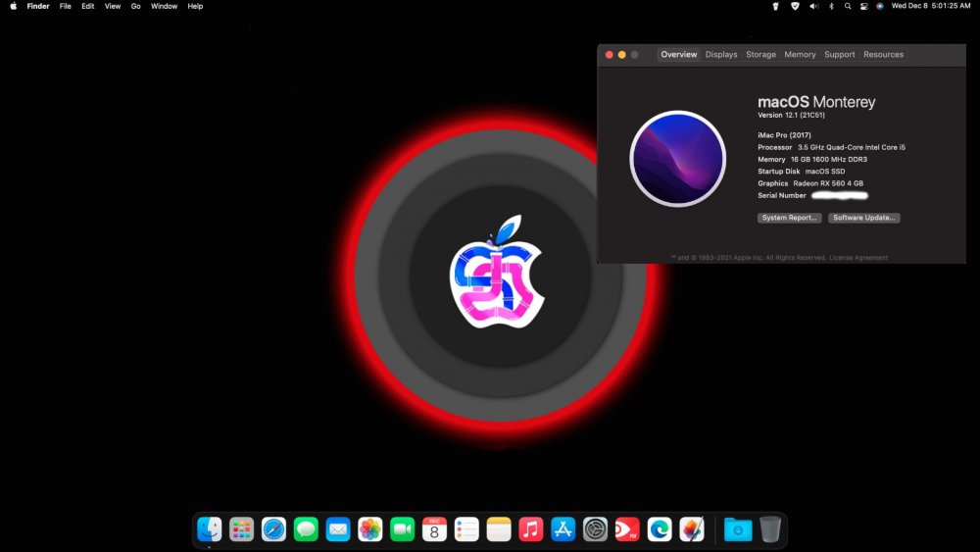
Task: Click the cup icon in menu bar
Action: point(775,6)
